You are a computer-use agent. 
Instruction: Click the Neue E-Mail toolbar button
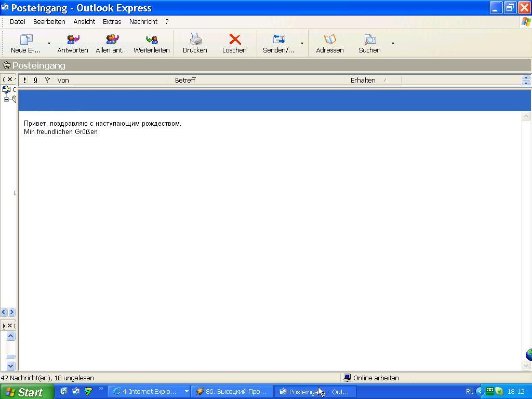pos(26,44)
